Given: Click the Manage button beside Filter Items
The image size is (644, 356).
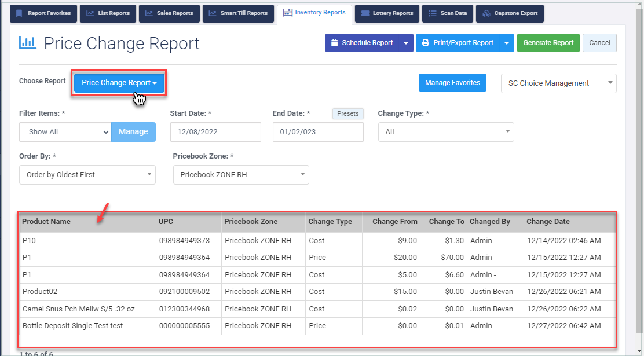Looking at the screenshot, I should (133, 132).
